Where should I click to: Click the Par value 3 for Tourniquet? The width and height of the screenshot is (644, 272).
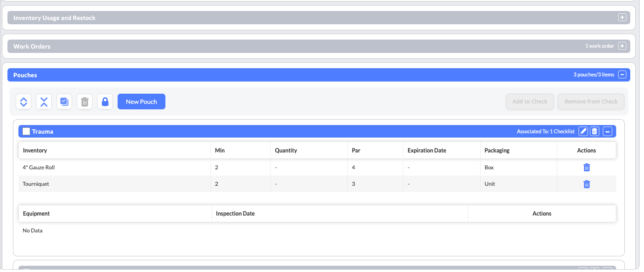354,184
